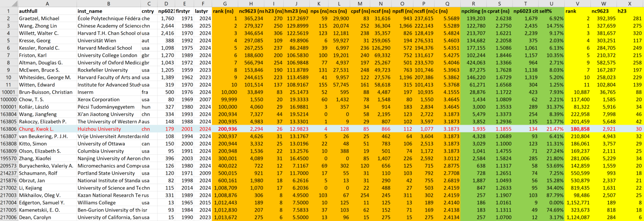
Task: Click the authfull header cell
Action: click(x=29, y=11)
